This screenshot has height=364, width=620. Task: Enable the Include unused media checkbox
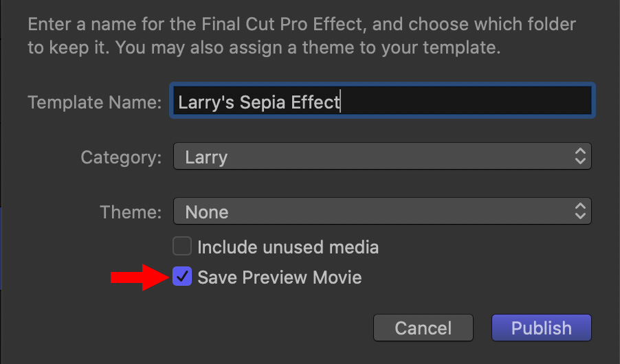pos(182,247)
